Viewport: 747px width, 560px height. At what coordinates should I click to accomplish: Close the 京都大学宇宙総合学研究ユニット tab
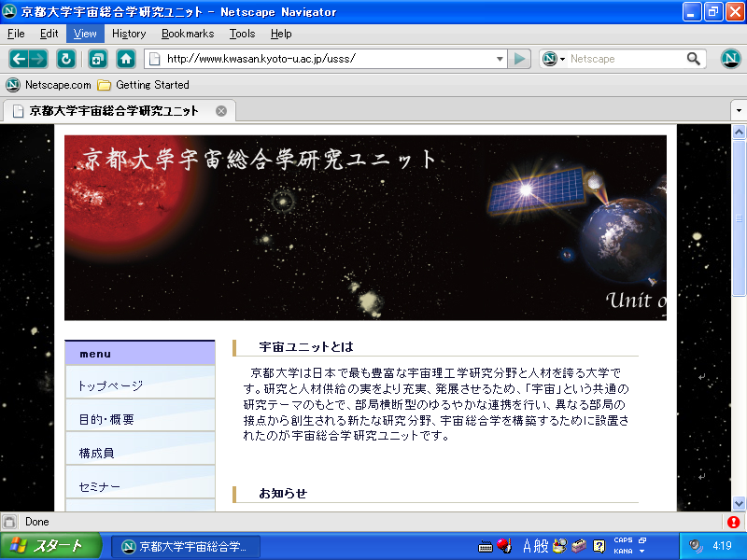click(x=221, y=111)
